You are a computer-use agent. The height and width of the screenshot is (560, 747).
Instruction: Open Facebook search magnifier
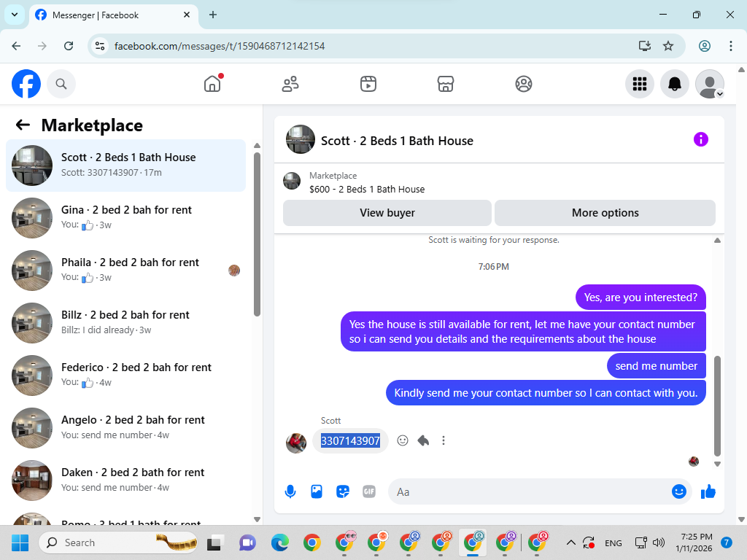(x=61, y=84)
